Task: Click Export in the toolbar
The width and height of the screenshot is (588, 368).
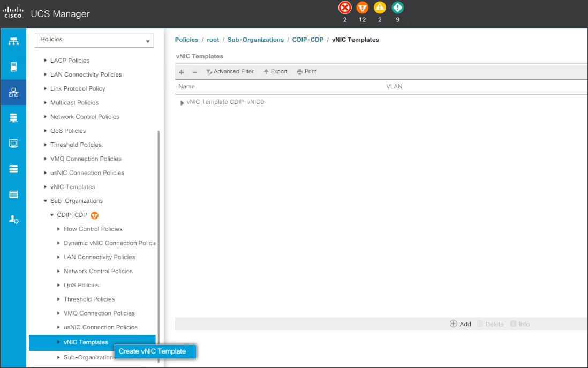Action: pyautogui.click(x=276, y=72)
